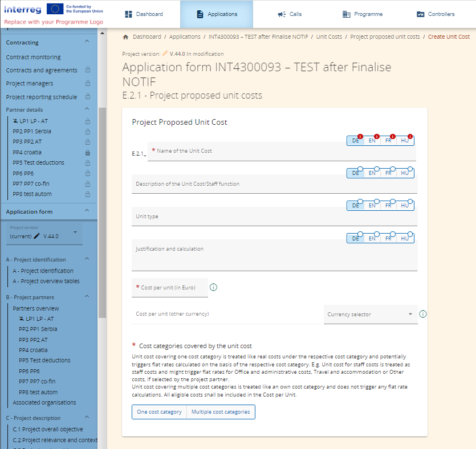Switch to the Programme tab

tap(363, 14)
